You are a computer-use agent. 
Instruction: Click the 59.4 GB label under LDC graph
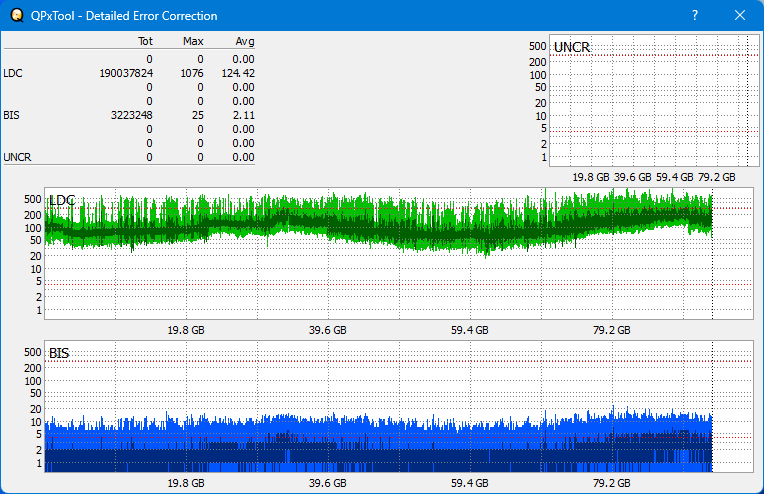[469, 330]
